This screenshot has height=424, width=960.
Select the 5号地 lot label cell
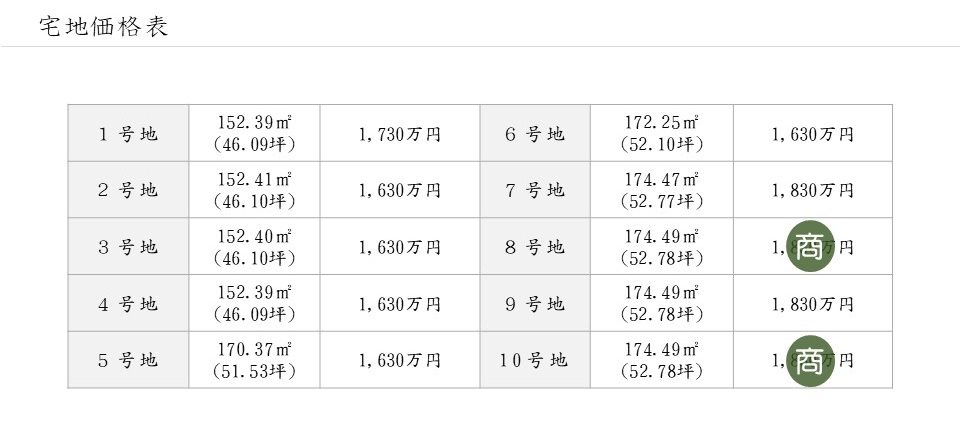128,360
